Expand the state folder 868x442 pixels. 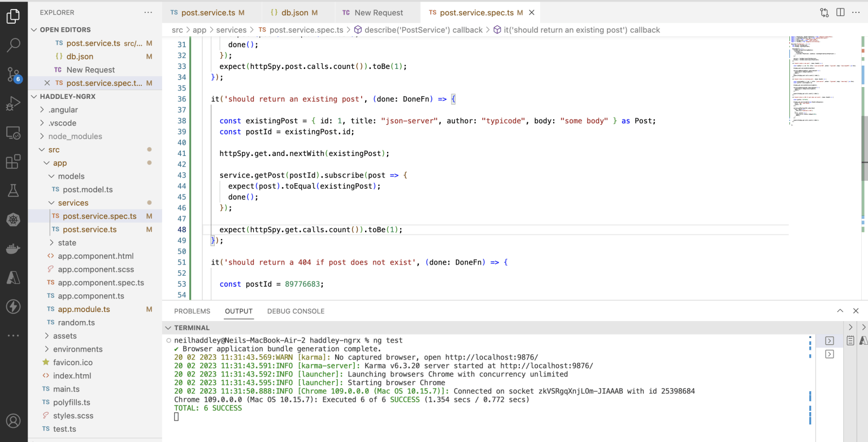67,242
